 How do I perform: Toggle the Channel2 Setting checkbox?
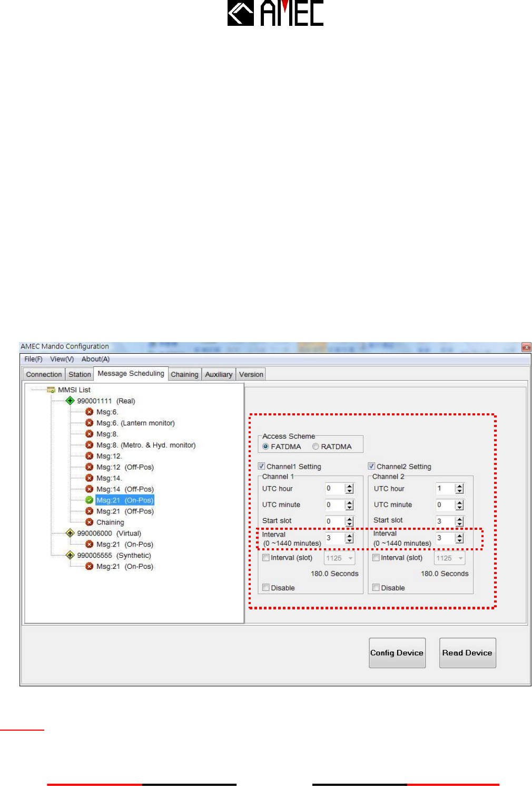coord(371,466)
